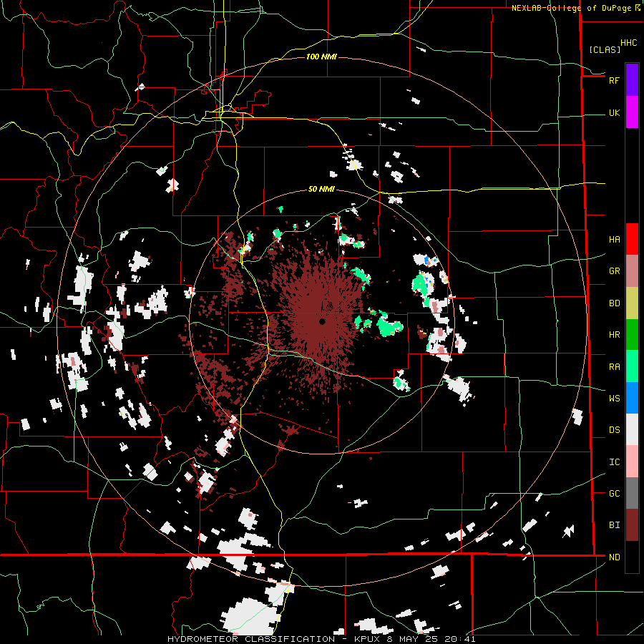Click the NEXLAB-College of DuPage credit text
The width and height of the screenshot is (644, 644).
point(571,8)
